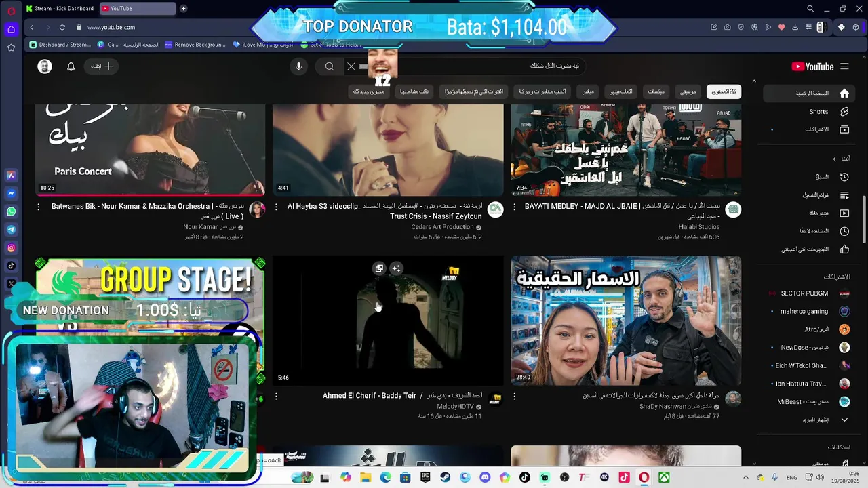Click MelodyHDTV channel avatar

(496, 399)
